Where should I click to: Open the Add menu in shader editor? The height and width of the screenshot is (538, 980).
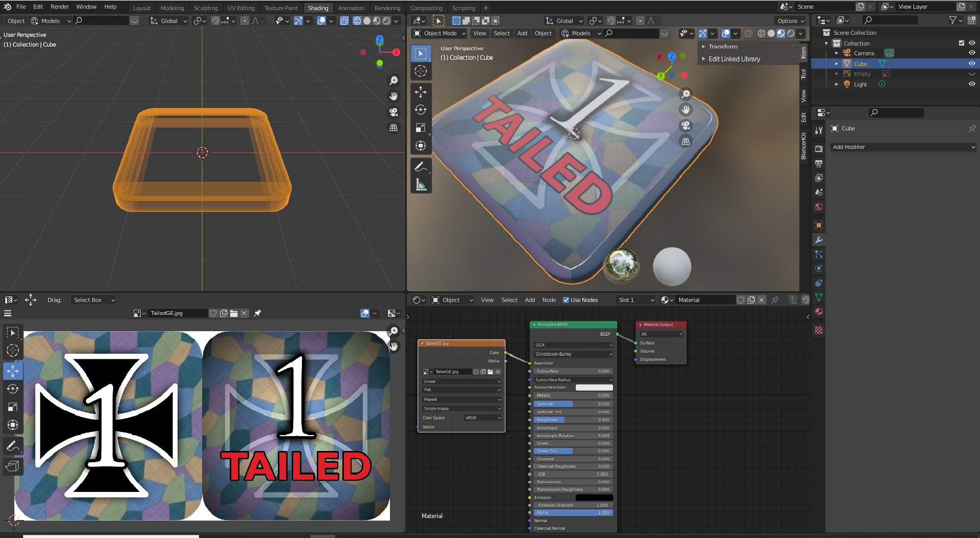530,300
